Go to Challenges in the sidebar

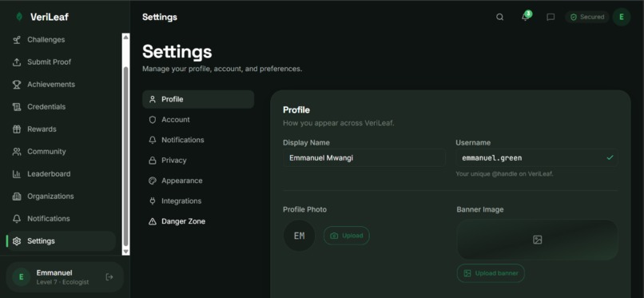[x=62, y=40]
